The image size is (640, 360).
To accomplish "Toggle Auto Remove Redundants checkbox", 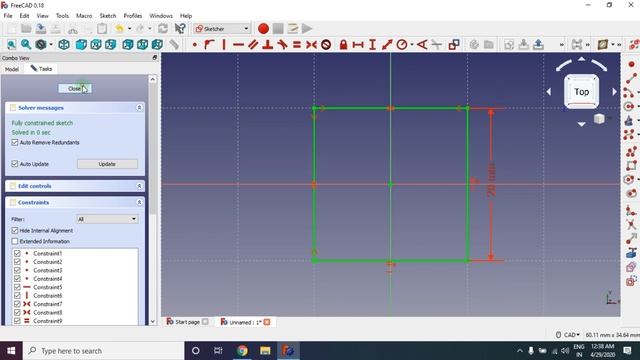I will 15,142.
